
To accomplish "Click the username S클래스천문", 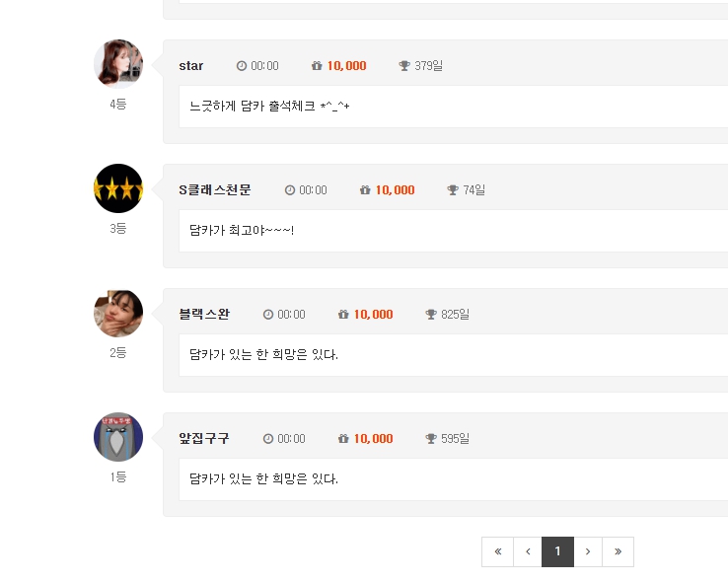I will click(215, 190).
